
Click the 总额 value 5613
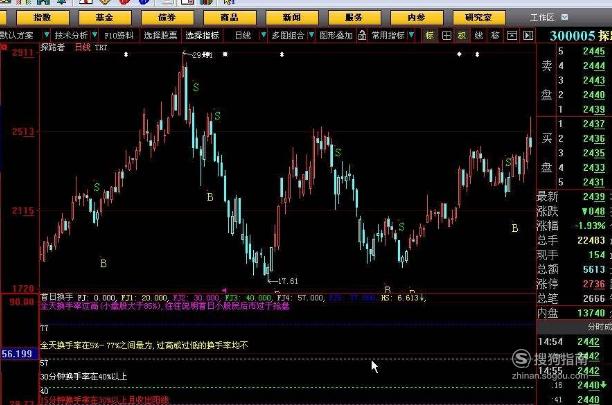tap(594, 269)
